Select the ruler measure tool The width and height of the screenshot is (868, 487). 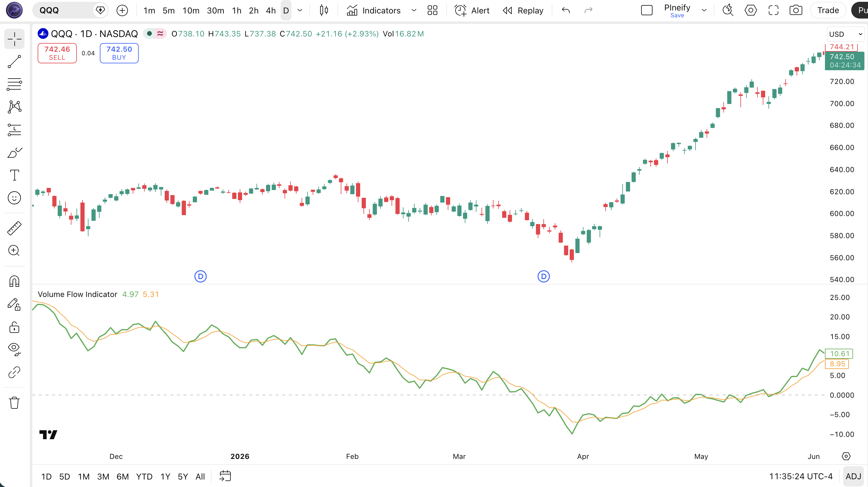(14, 228)
